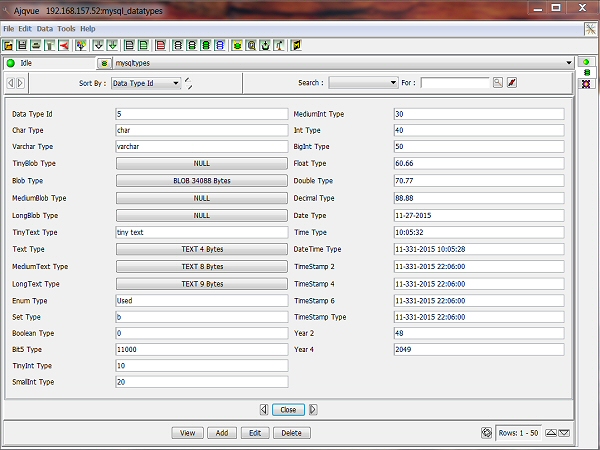Screen dimensions: 600x450
Task: Click the Close button
Action: pyautogui.click(x=288, y=409)
